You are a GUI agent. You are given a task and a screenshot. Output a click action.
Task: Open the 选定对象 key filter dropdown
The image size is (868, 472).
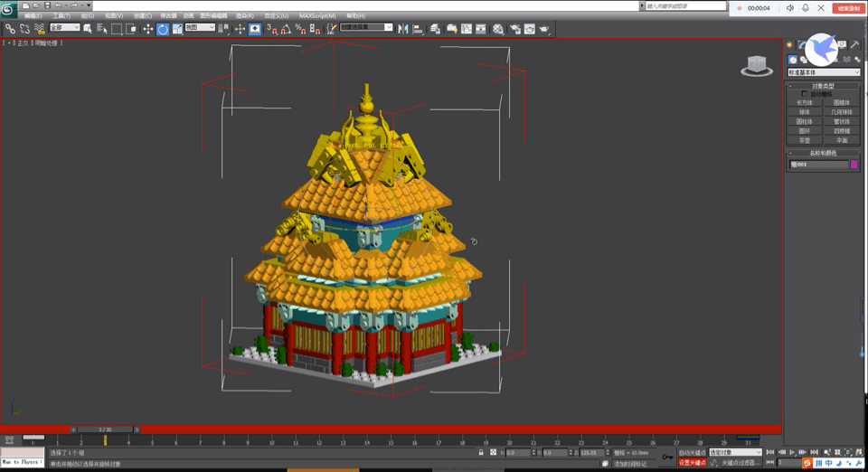click(735, 452)
